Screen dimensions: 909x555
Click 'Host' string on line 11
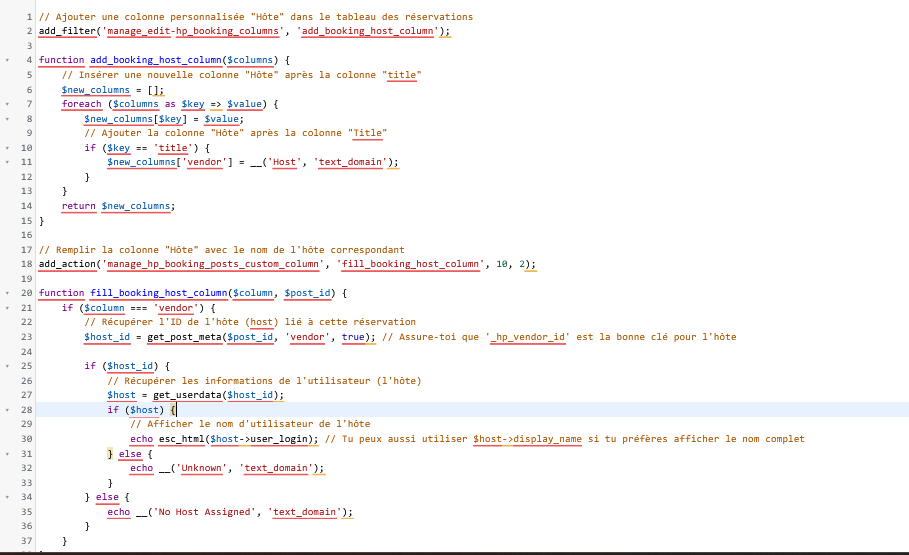pyautogui.click(x=284, y=162)
